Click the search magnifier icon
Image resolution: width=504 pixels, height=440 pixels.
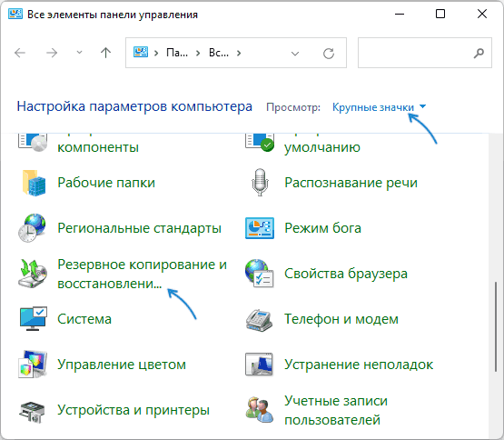pos(479,53)
